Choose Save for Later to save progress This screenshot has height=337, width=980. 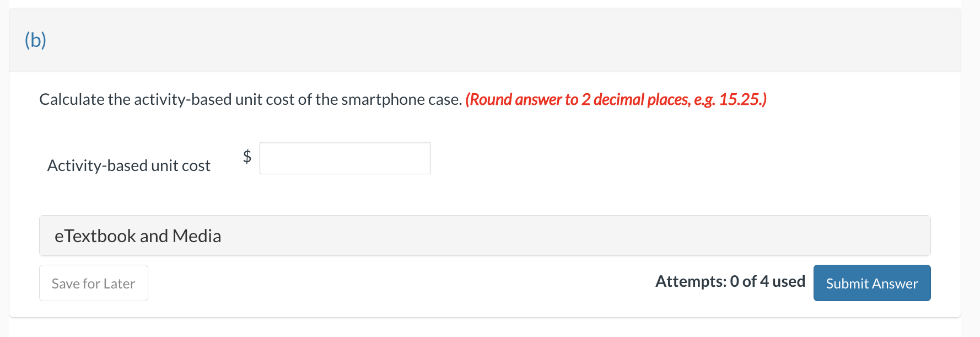(x=93, y=283)
